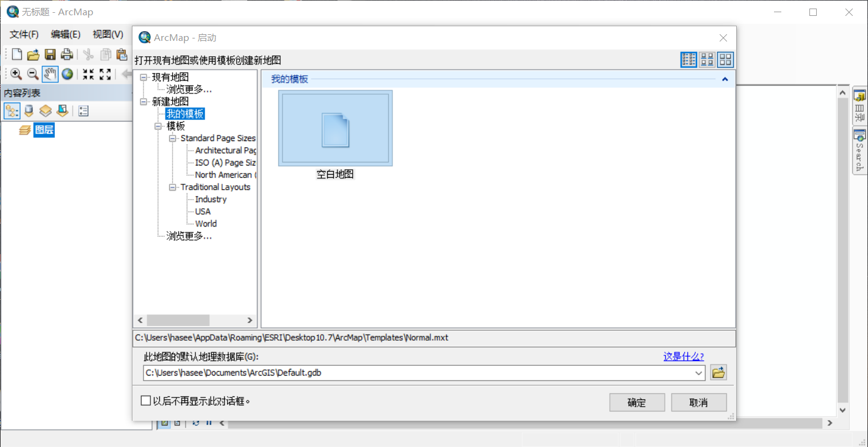Select ISO (A) Page Sizes tree item
868x447 pixels.
(x=225, y=162)
